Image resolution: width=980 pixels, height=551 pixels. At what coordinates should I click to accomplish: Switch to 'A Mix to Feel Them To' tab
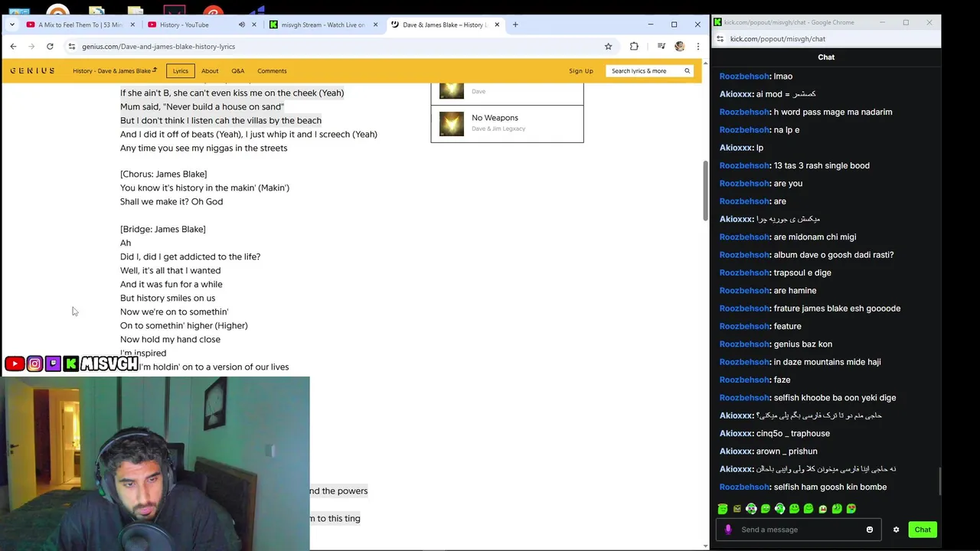coord(80,24)
